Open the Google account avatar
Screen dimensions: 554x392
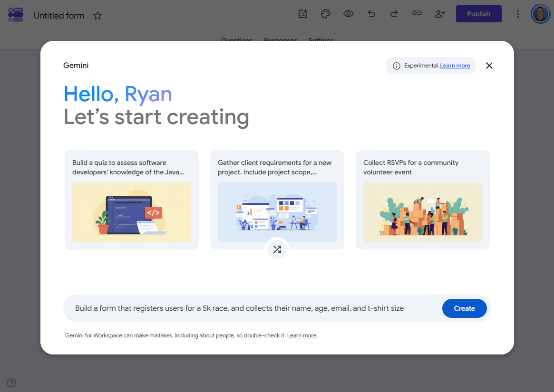(541, 14)
